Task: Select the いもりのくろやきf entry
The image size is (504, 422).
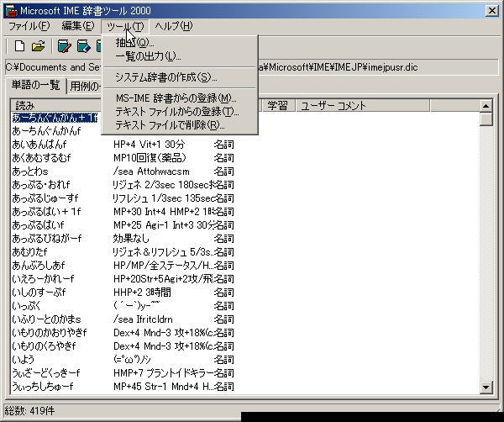Action: click(44, 346)
